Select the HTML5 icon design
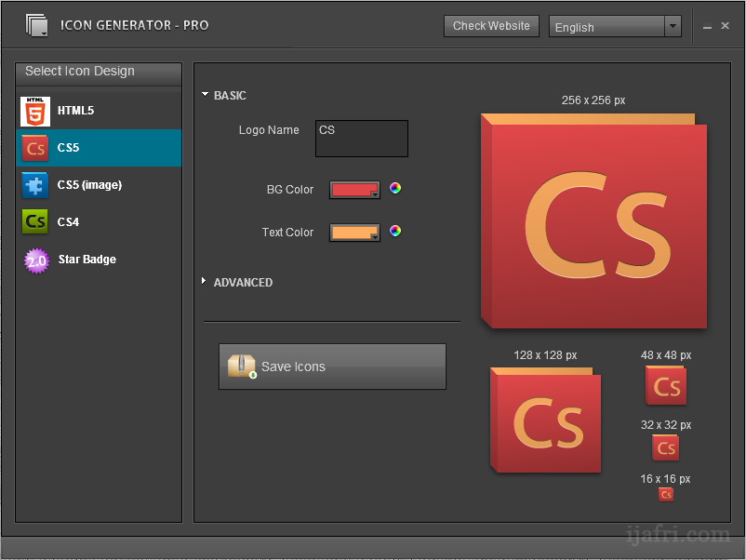Image resolution: width=746 pixels, height=560 pixels. (99, 111)
